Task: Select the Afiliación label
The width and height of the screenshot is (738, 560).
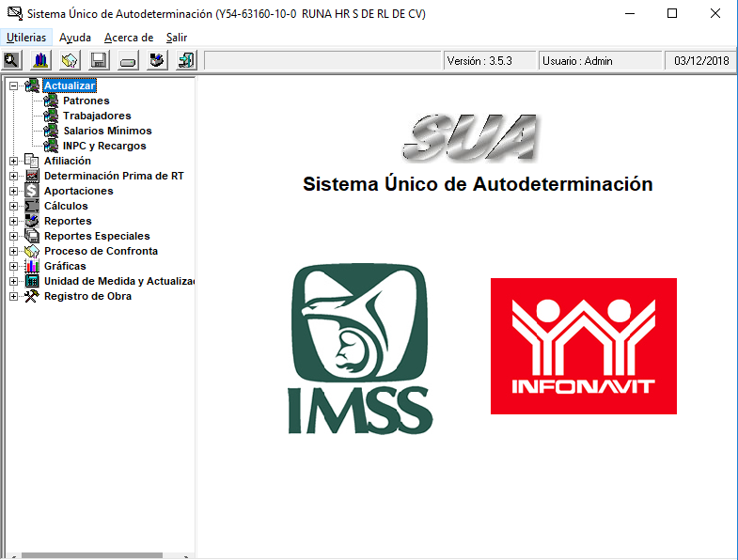Action: (x=68, y=161)
